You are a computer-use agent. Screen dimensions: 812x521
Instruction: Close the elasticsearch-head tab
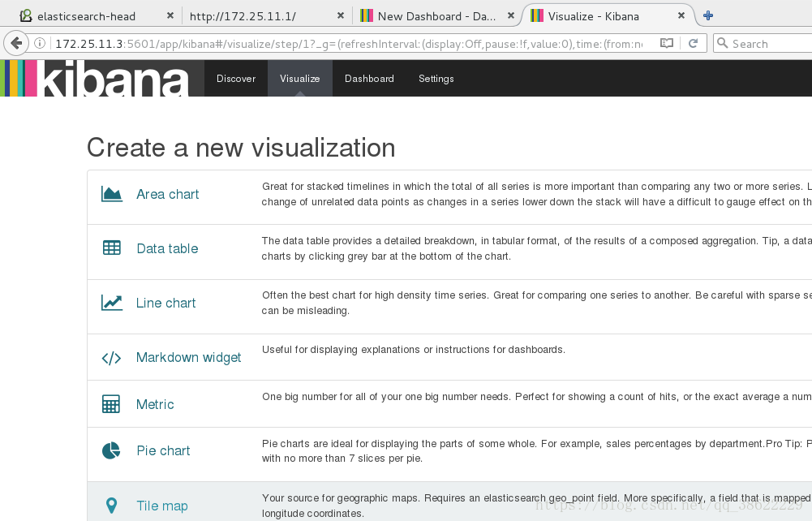click(170, 16)
